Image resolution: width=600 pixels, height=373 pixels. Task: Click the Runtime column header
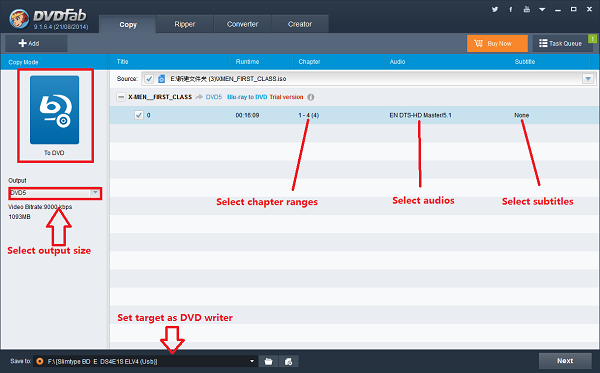tap(247, 62)
